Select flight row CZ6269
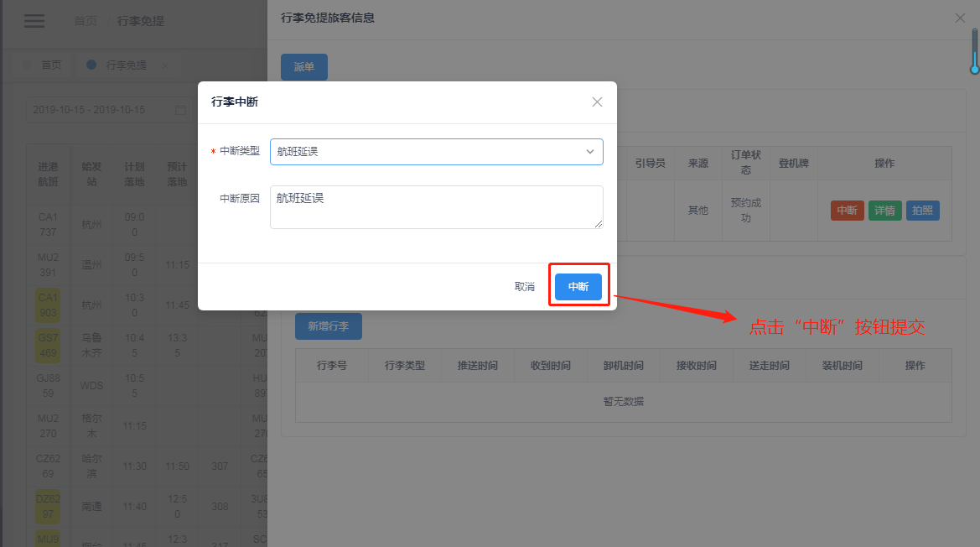 click(48, 466)
